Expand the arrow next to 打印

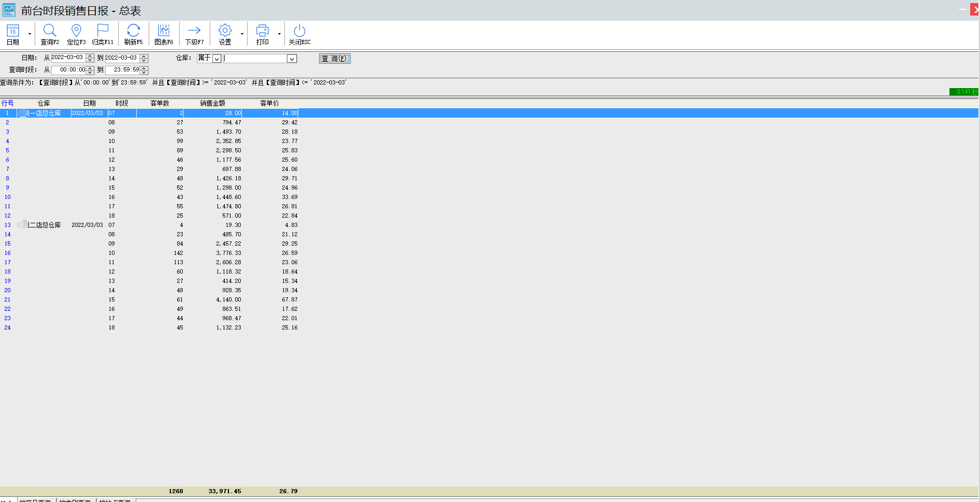[x=279, y=34]
